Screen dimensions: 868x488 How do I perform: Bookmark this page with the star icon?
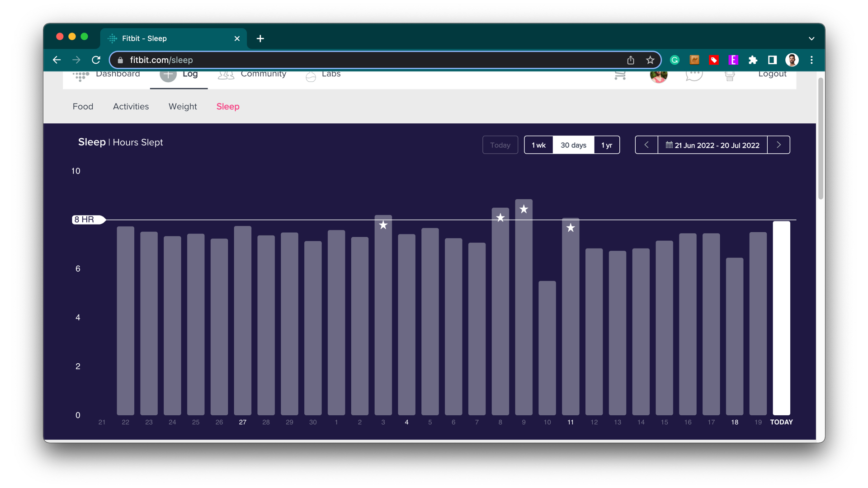point(650,60)
